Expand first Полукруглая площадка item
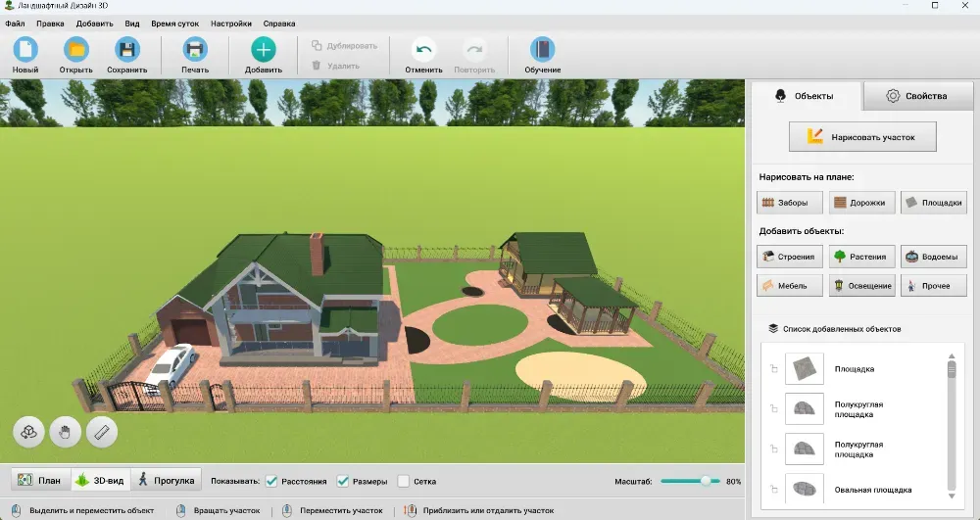Screen dimensions: 980x520 point(774,409)
